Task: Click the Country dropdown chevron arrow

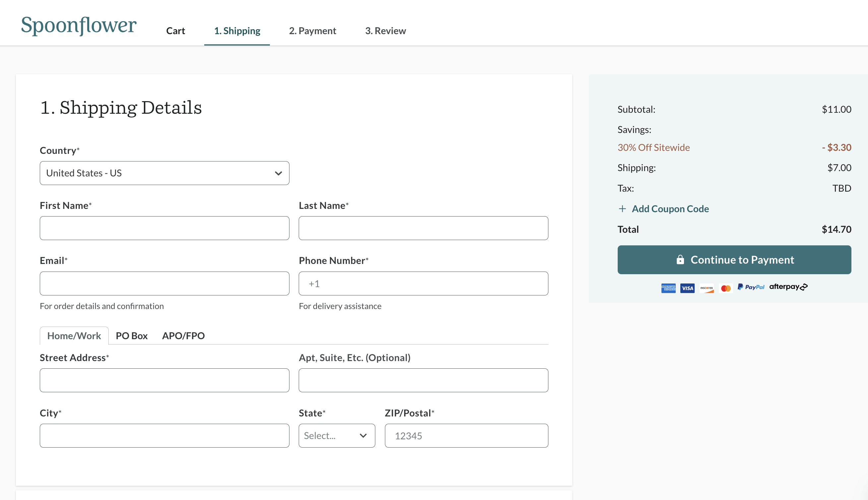Action: coord(279,173)
